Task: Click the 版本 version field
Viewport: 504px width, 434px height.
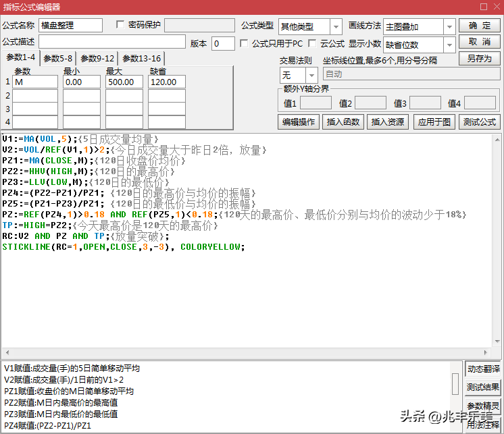Action: pyautogui.click(x=223, y=44)
